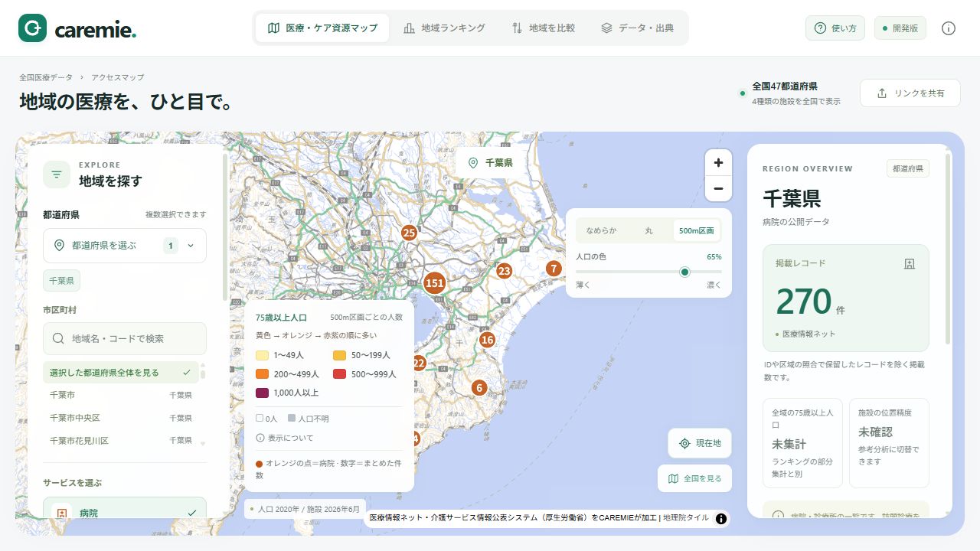Click the info icon next to 表示について
Image resolution: width=980 pixels, height=551 pixels.
(x=260, y=438)
